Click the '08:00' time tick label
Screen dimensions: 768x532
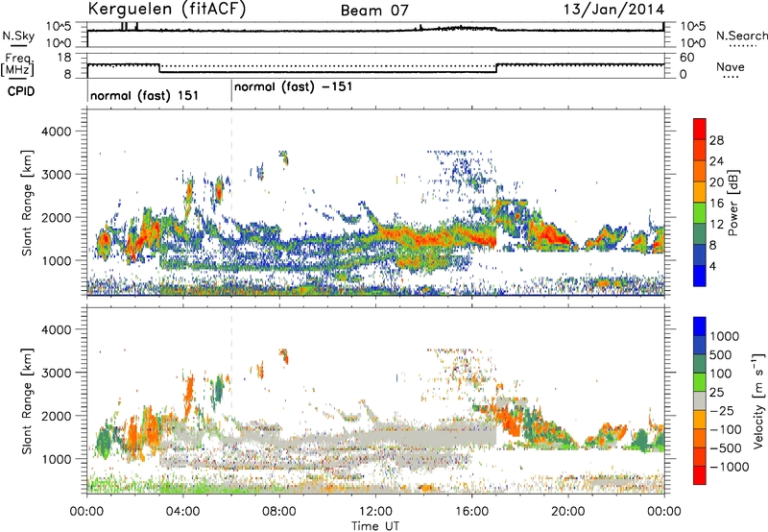[x=279, y=512]
